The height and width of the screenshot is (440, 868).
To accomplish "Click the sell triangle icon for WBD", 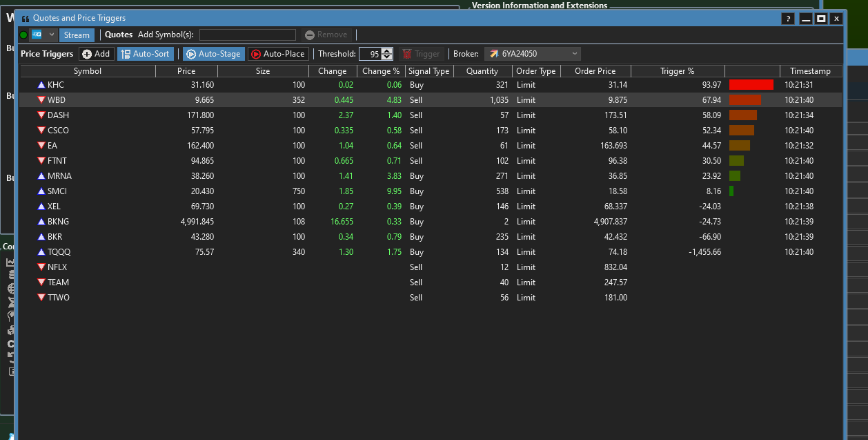I will point(41,100).
